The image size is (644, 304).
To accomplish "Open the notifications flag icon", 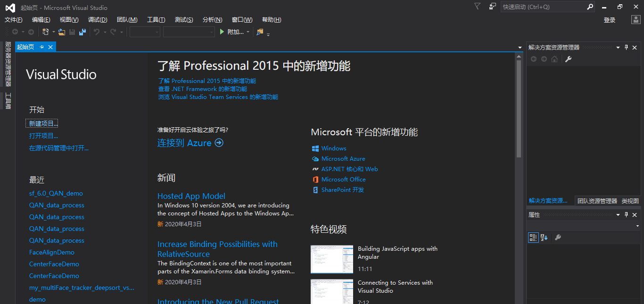I will point(477,7).
